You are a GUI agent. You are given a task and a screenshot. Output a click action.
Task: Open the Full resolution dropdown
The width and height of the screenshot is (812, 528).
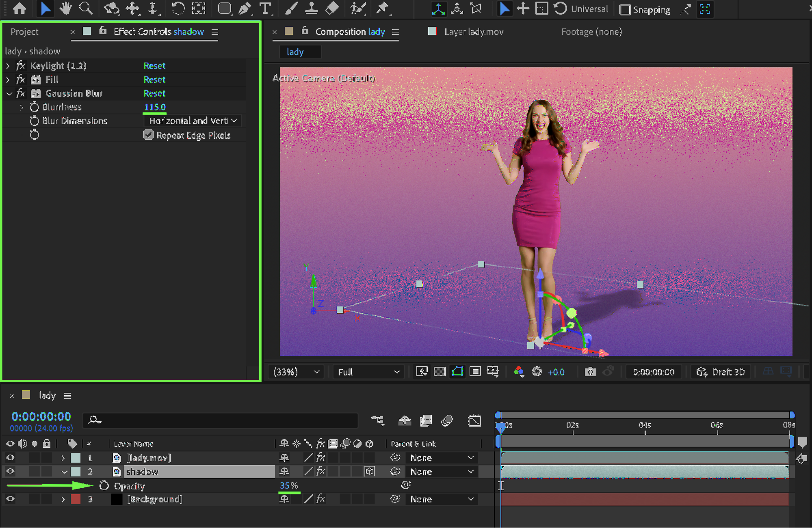[x=368, y=372]
